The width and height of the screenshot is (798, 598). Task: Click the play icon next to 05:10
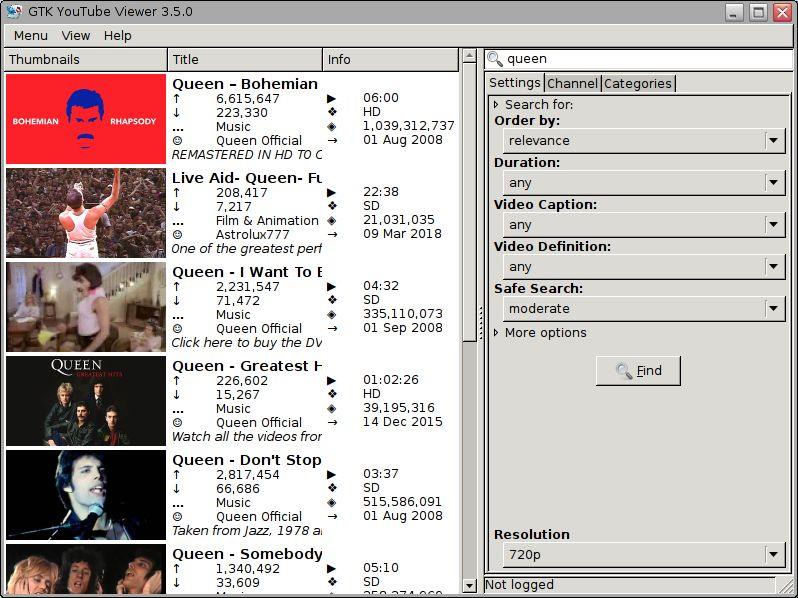click(331, 568)
